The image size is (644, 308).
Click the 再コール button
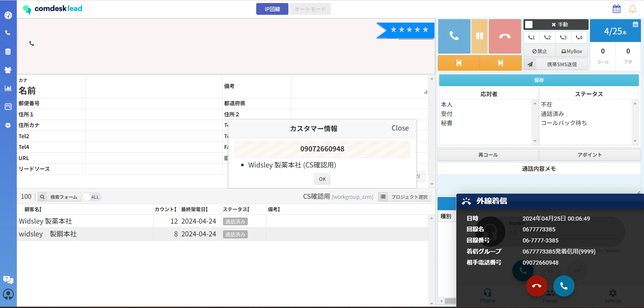(x=488, y=155)
